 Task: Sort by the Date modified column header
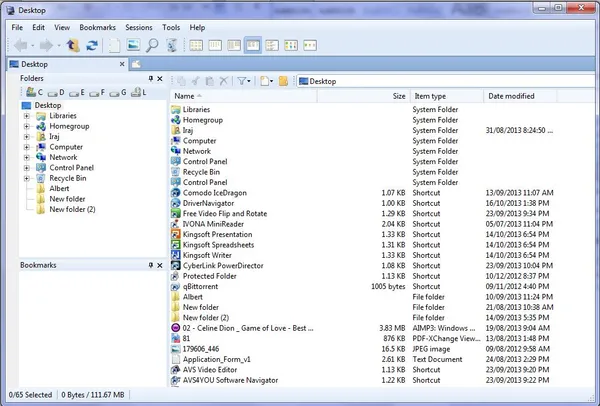(520, 96)
